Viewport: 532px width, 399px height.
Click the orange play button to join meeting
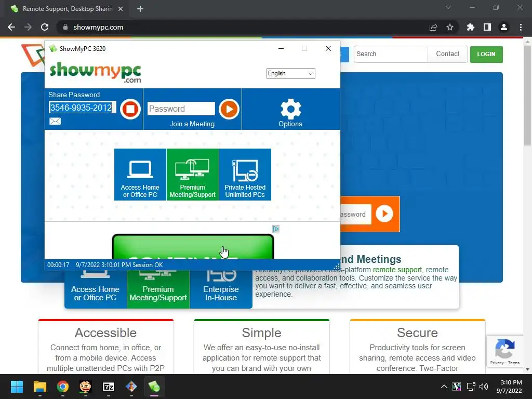[229, 109]
